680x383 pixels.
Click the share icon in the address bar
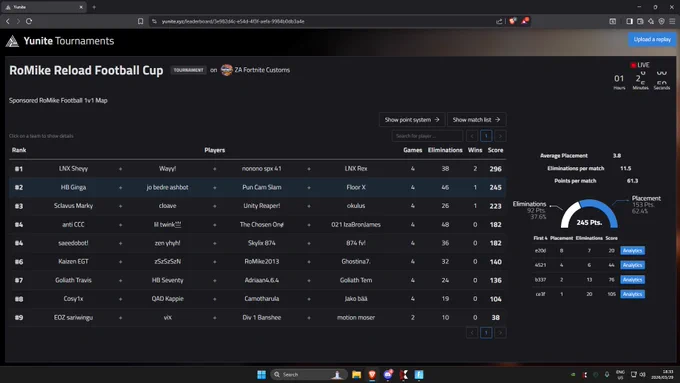click(499, 21)
